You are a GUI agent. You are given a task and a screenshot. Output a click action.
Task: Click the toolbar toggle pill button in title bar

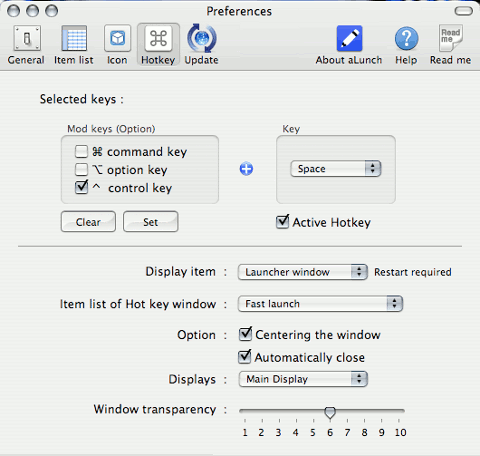464,11
